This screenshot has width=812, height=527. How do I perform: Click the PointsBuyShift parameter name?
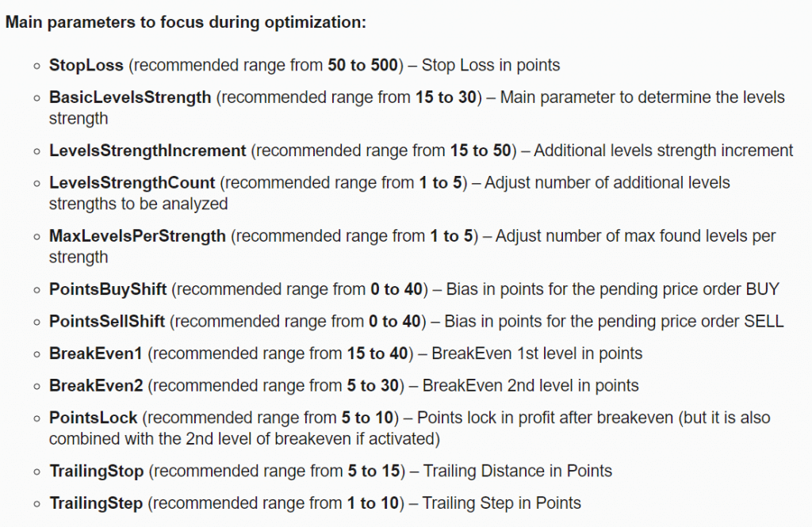(x=108, y=289)
